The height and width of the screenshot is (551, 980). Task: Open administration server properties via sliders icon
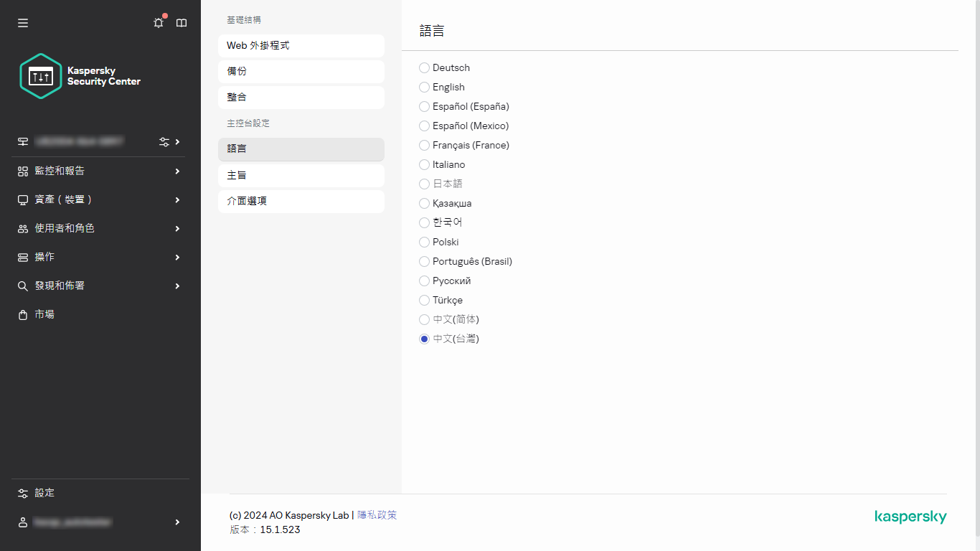164,141
